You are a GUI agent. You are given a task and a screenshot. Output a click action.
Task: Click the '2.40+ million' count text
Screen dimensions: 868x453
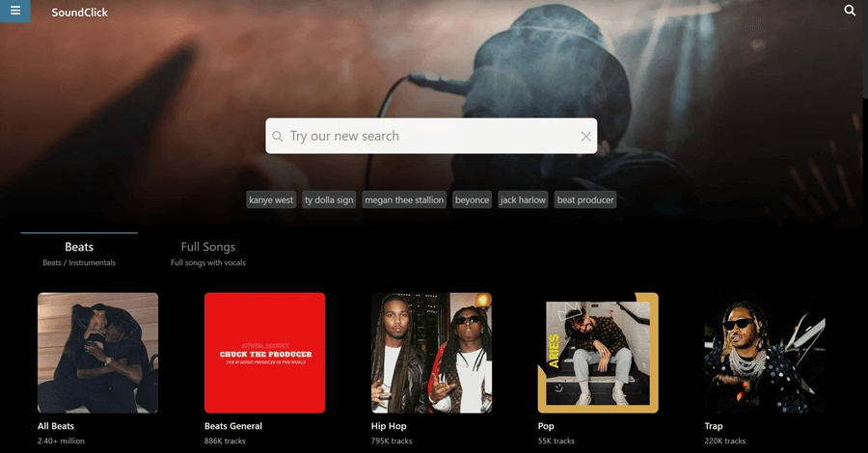point(61,440)
